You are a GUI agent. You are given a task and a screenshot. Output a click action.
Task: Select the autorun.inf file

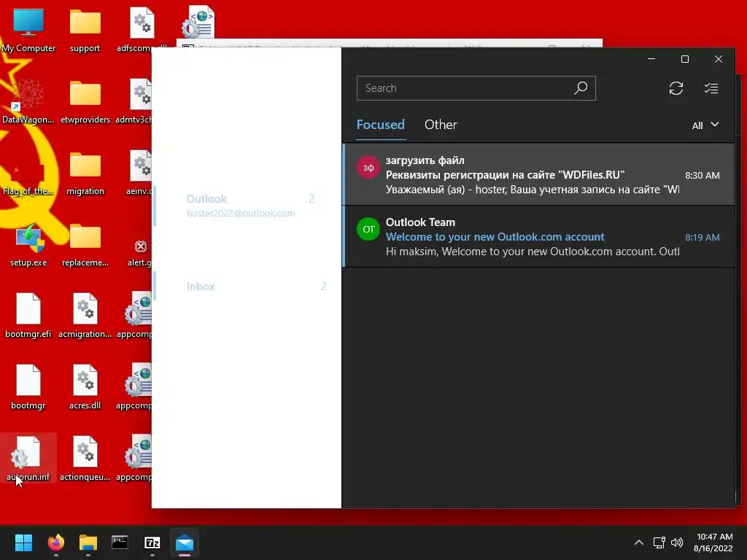tap(28, 458)
